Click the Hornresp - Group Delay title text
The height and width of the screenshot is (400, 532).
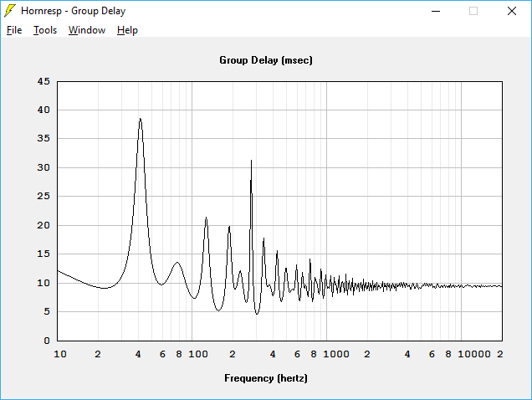(x=74, y=11)
